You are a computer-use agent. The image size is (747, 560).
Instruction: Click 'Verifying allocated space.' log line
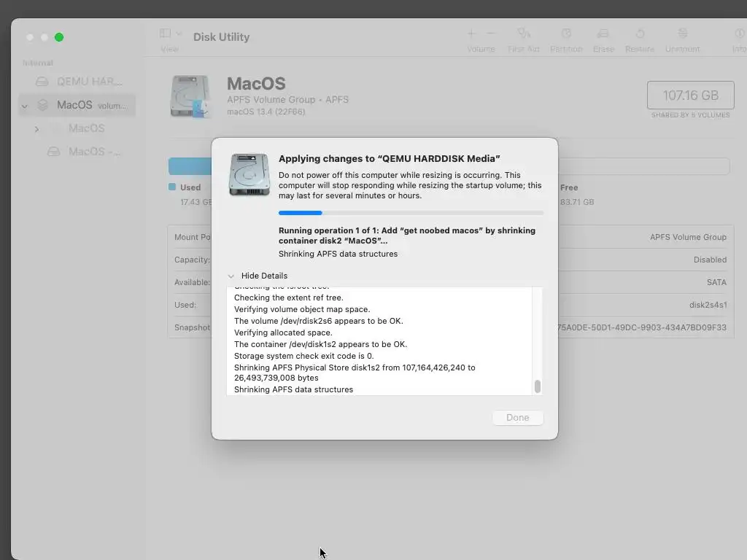283,332
